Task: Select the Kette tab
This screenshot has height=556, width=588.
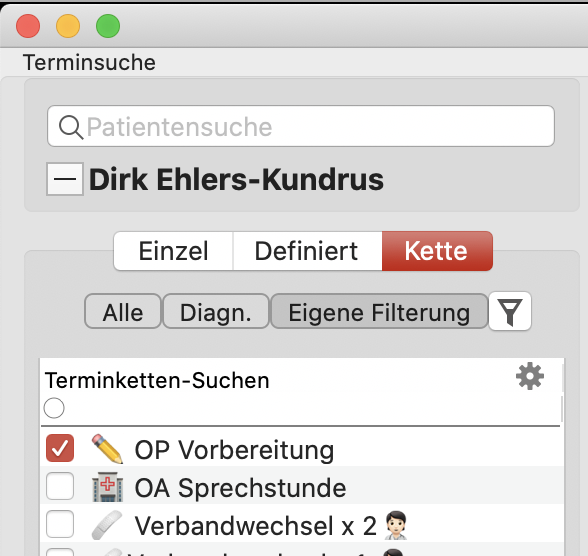Action: click(x=437, y=251)
